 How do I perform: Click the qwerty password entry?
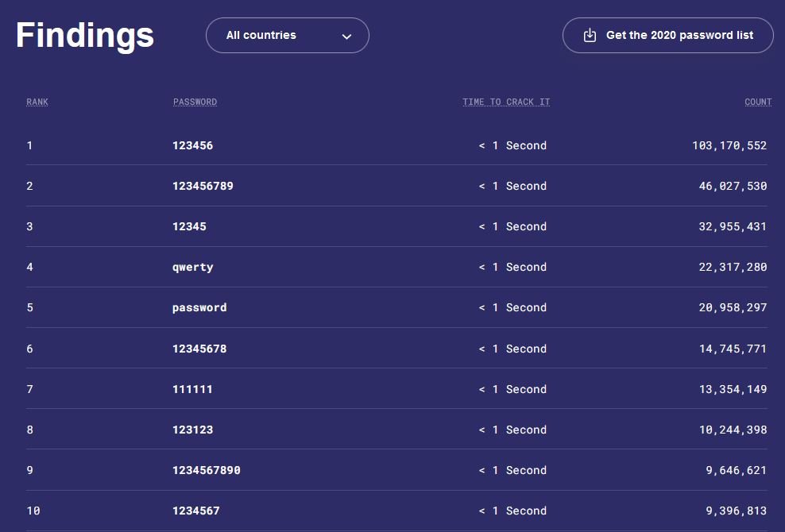pos(192,268)
